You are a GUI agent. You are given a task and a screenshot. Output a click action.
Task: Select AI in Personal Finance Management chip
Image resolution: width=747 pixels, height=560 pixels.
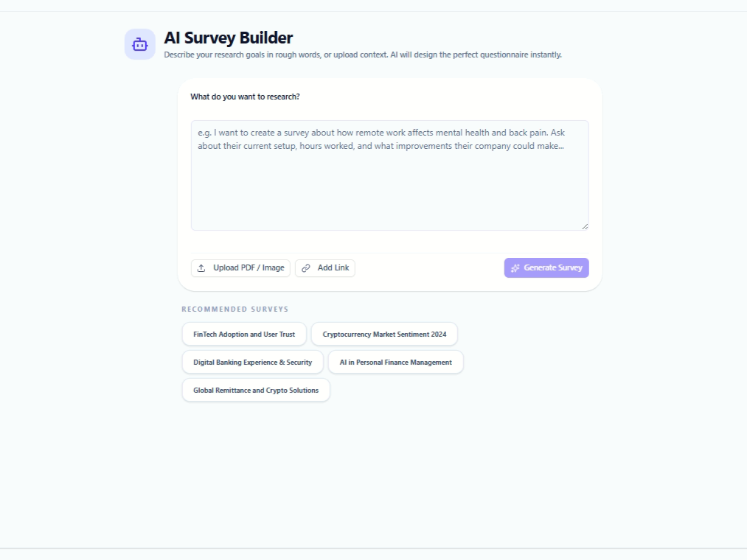click(395, 363)
